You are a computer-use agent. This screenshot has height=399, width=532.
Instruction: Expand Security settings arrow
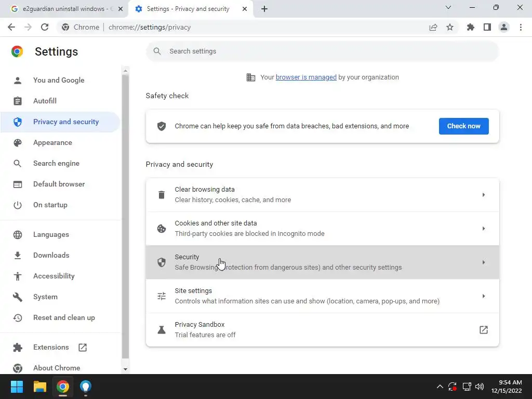(x=484, y=262)
